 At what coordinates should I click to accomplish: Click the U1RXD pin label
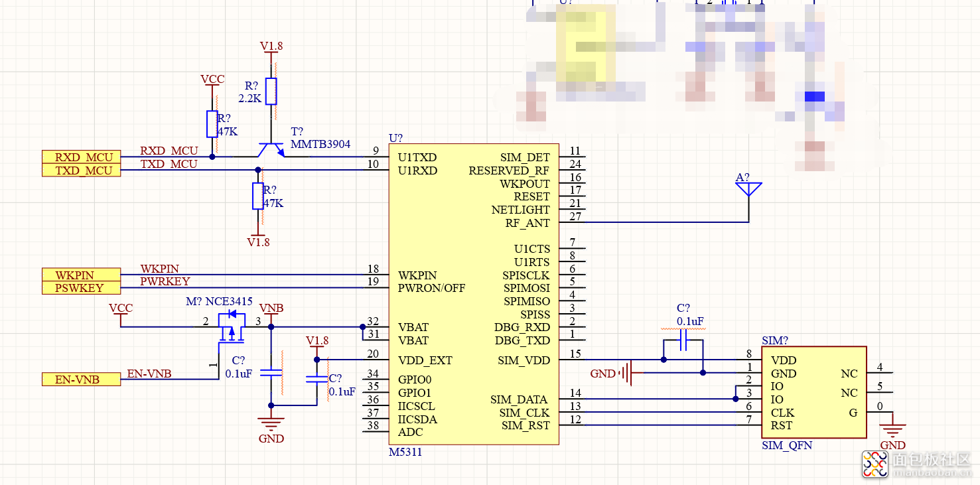click(x=417, y=171)
